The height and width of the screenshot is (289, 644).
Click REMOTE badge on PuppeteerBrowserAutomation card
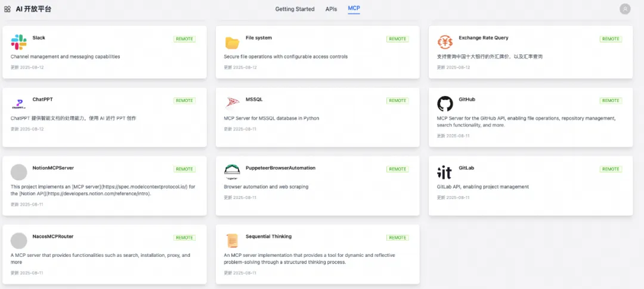tap(398, 169)
